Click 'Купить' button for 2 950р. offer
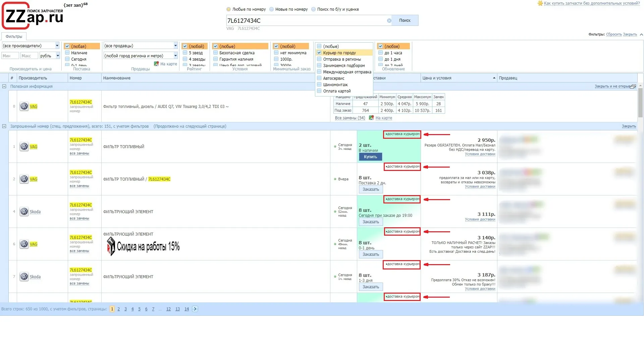The height and width of the screenshot is (362, 644). (x=371, y=157)
